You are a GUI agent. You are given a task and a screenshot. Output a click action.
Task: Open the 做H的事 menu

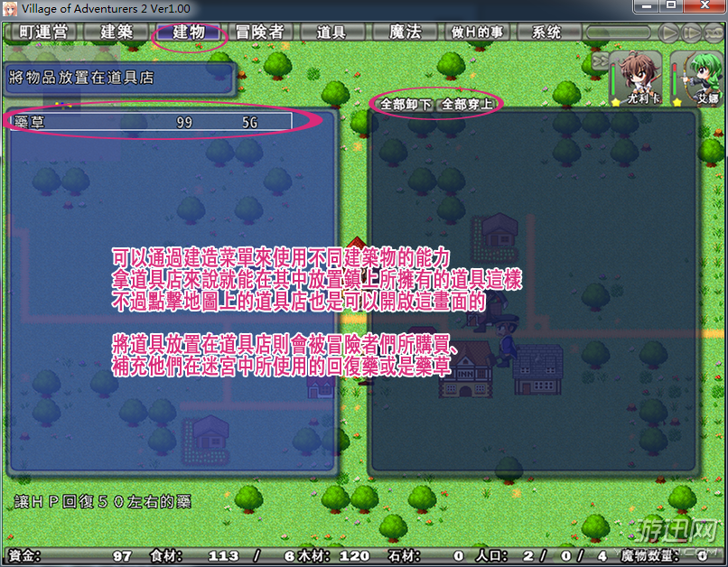[476, 32]
